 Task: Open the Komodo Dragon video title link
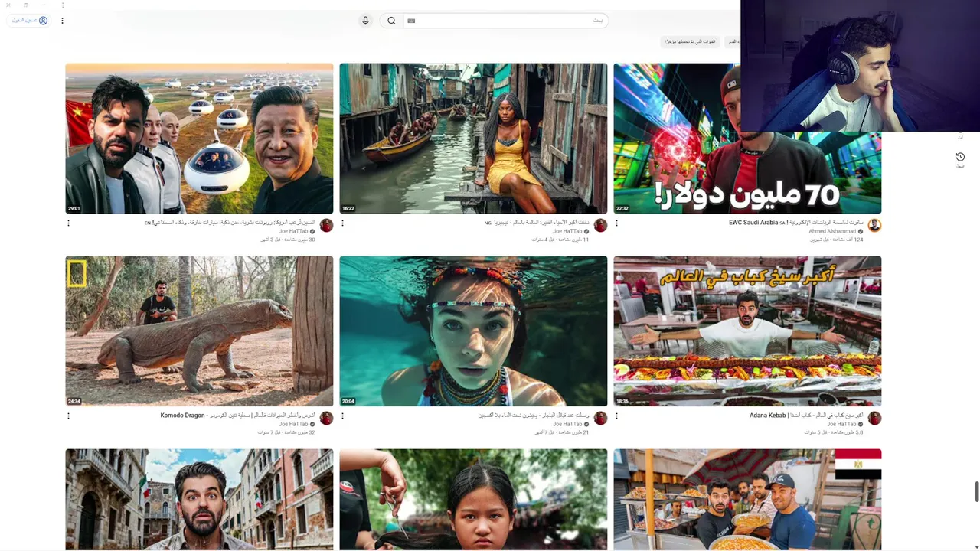pyautogui.click(x=237, y=416)
